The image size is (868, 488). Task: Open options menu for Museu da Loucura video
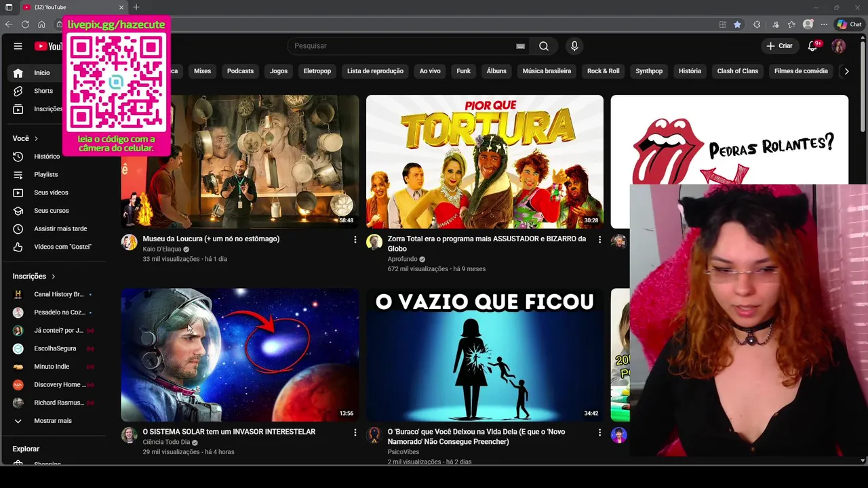(x=355, y=239)
